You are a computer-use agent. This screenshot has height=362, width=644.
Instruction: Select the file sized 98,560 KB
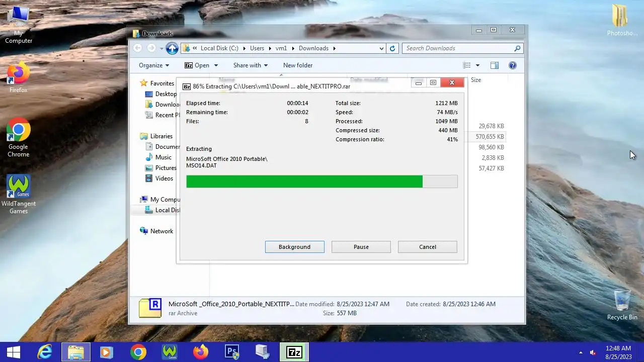coord(491,147)
